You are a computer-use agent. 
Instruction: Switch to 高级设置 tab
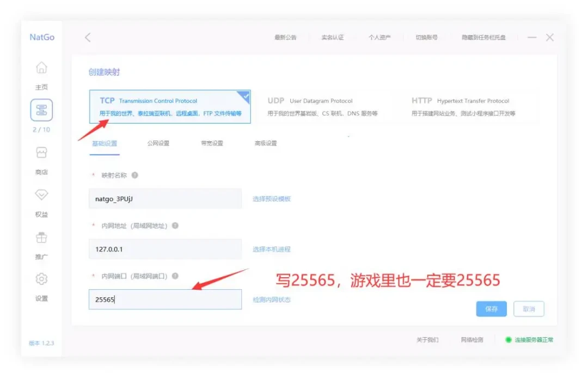(266, 143)
